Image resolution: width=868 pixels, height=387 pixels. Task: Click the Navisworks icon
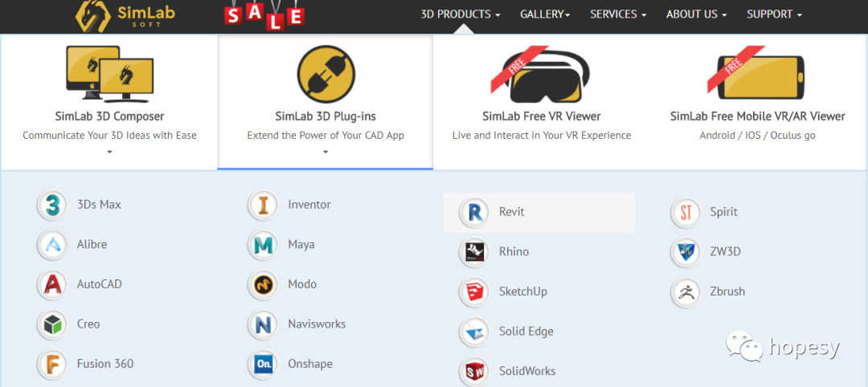click(x=262, y=324)
